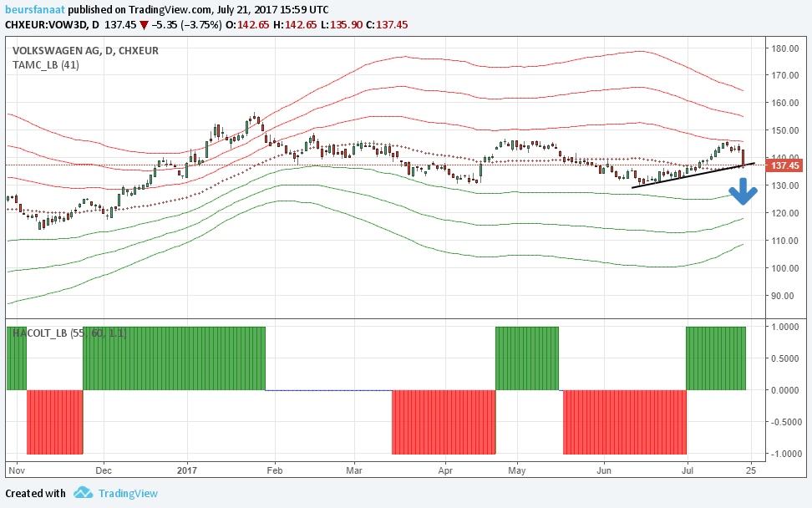Click the green HACOLT block around May

pyautogui.click(x=527, y=358)
